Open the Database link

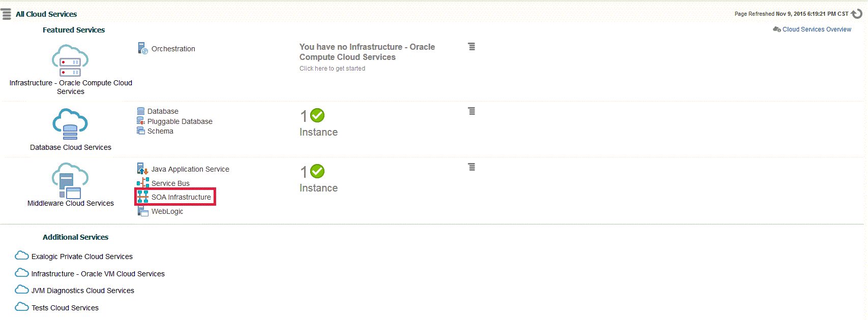[x=163, y=111]
